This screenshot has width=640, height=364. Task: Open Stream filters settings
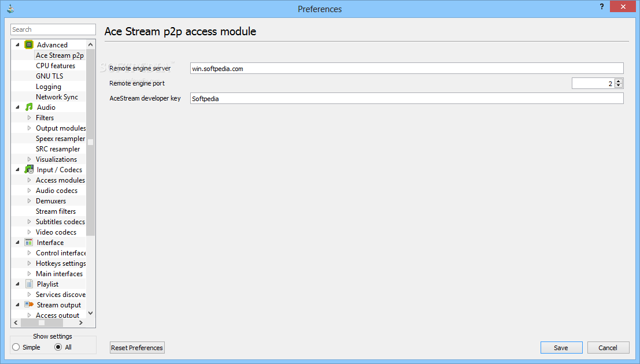pos(56,211)
